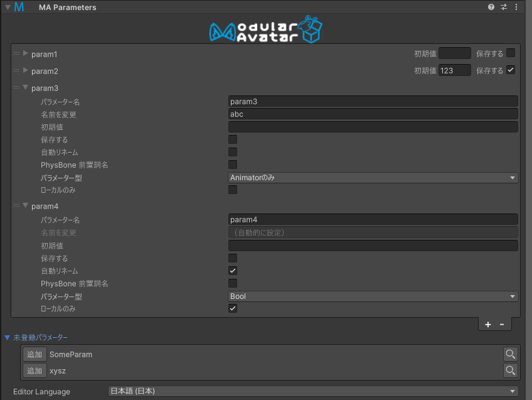Collapse the MA Parameters component foldout

(x=8, y=7)
